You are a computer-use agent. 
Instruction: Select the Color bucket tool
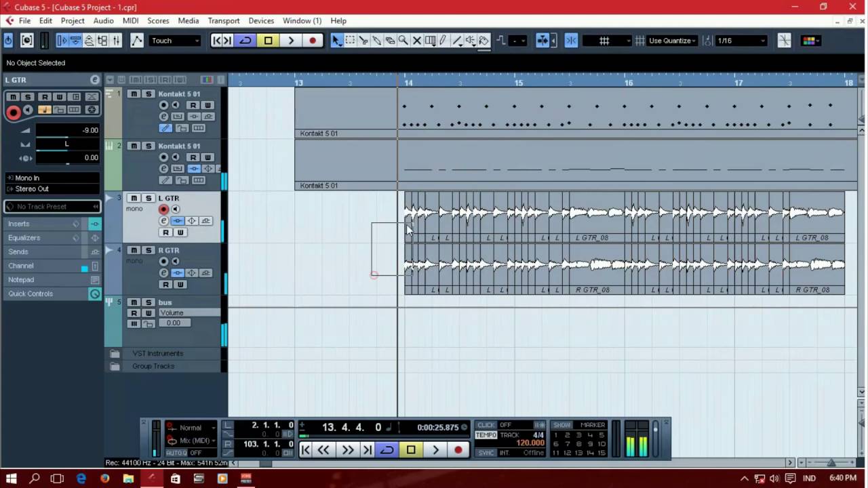point(484,41)
